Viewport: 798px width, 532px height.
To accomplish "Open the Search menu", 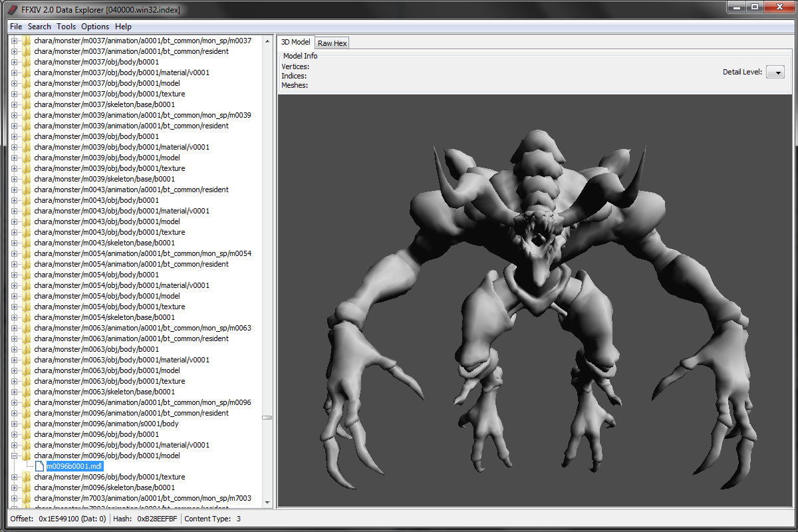I will tap(39, 27).
